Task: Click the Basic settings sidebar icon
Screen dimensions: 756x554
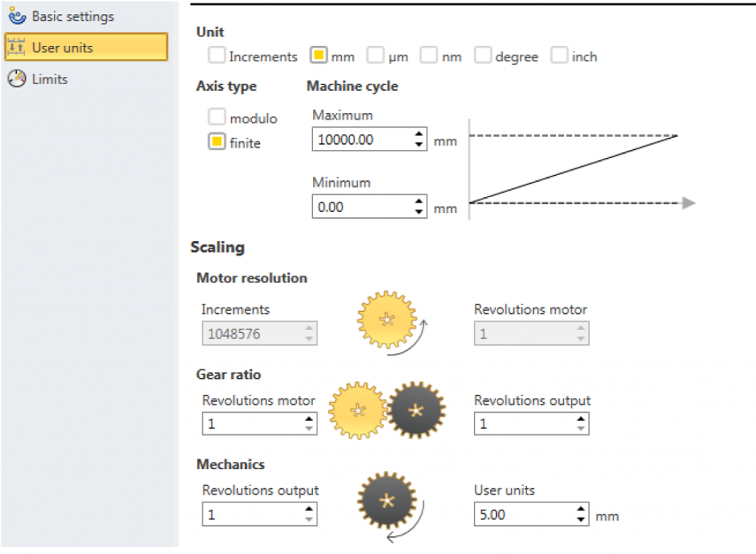Action: point(16,16)
